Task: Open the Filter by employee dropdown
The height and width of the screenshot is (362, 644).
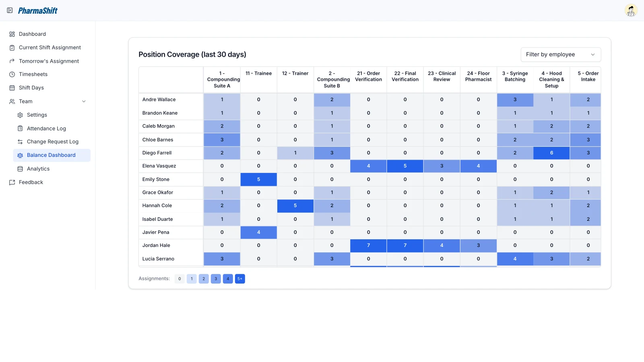Action: click(x=561, y=55)
